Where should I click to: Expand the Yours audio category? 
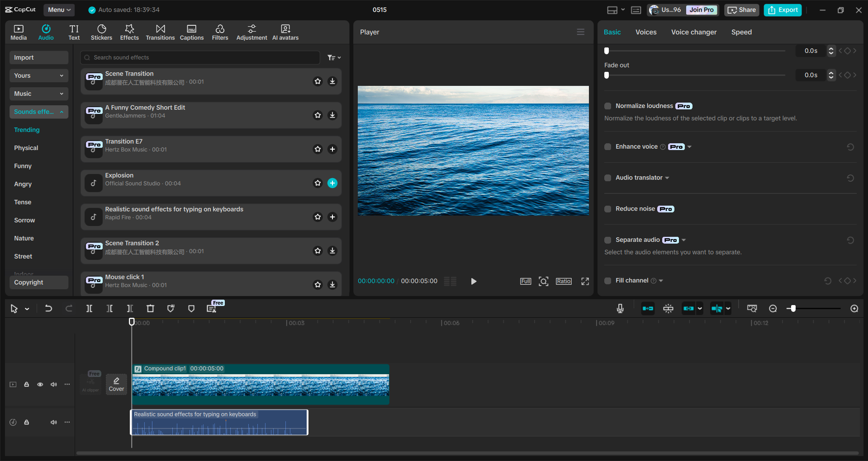point(38,75)
